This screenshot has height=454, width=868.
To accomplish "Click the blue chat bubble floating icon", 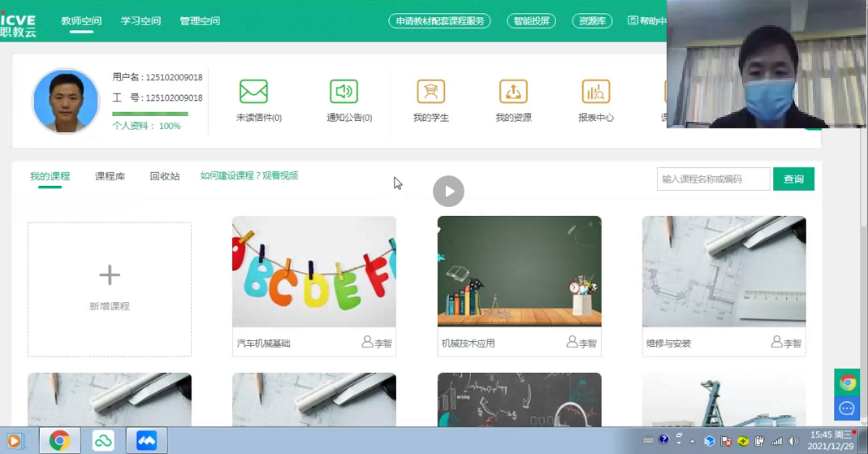I will click(847, 408).
